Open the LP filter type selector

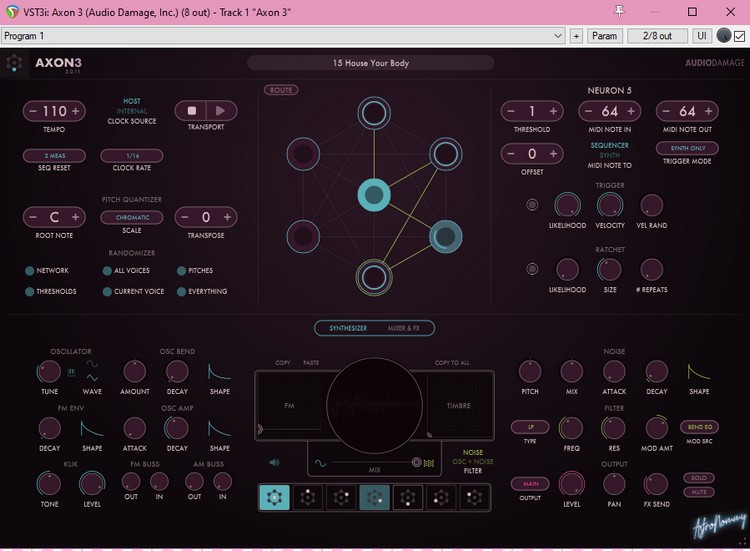(x=530, y=427)
